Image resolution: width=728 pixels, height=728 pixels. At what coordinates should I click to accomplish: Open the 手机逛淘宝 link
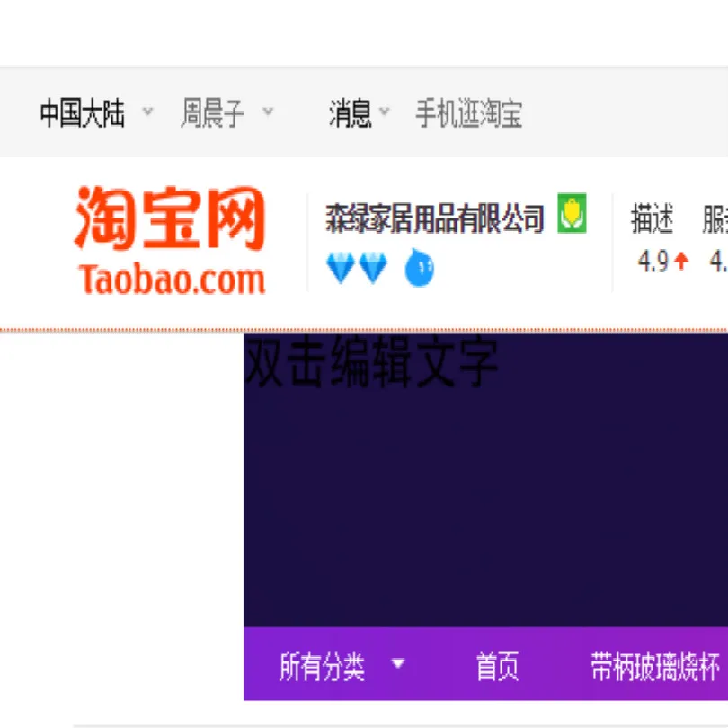469,113
